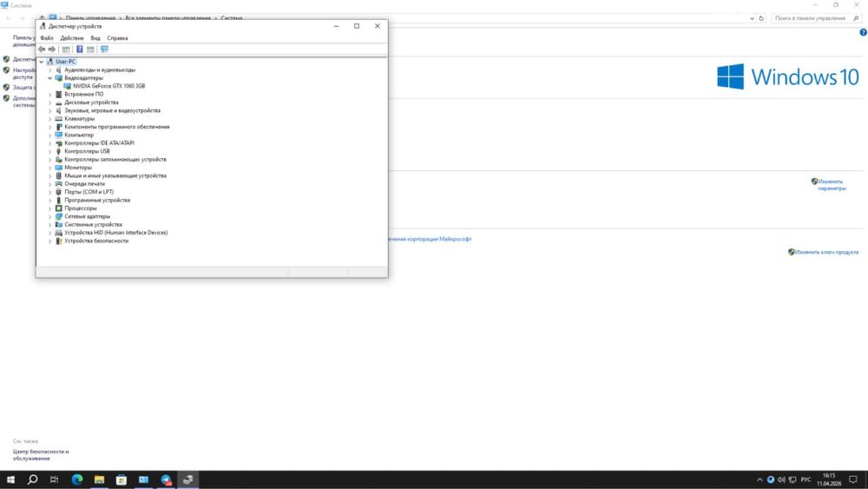Screen dimensions: 868x489
Task: Select Мыши и иные указывающие устройства row
Action: (115, 175)
